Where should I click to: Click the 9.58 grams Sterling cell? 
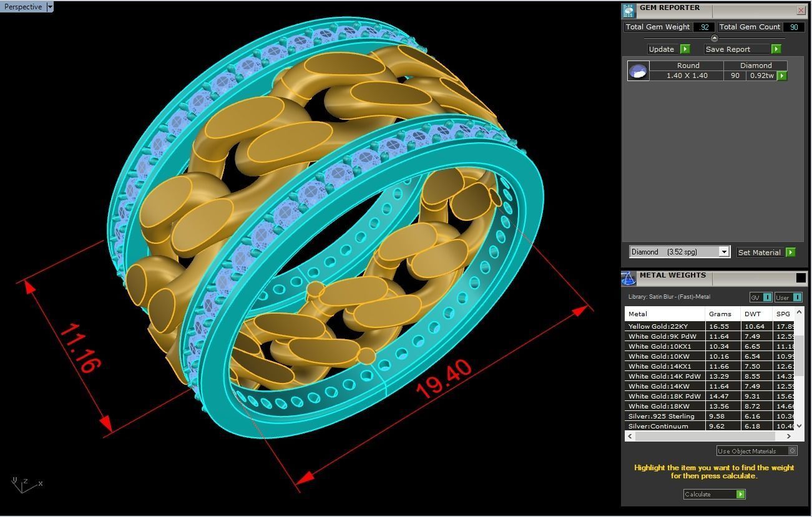pos(723,416)
